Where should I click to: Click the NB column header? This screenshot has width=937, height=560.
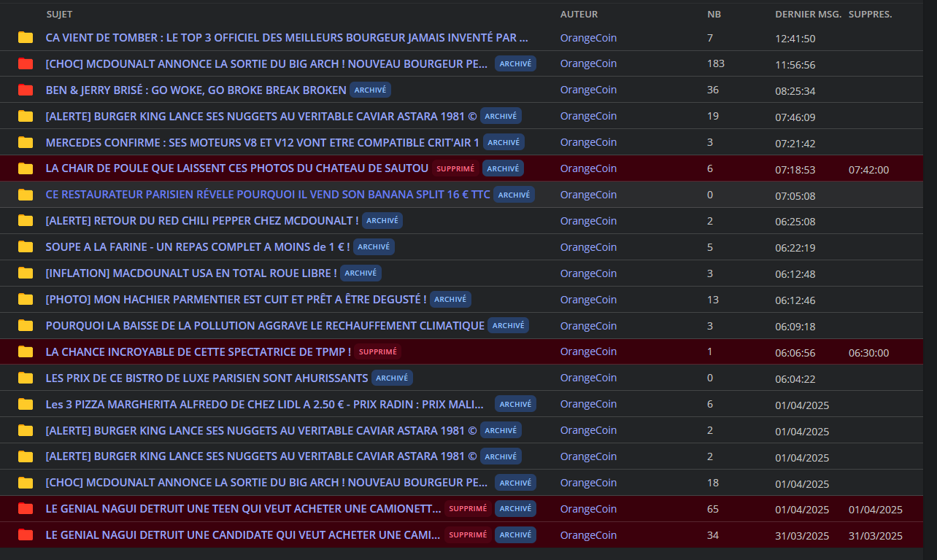(x=714, y=15)
